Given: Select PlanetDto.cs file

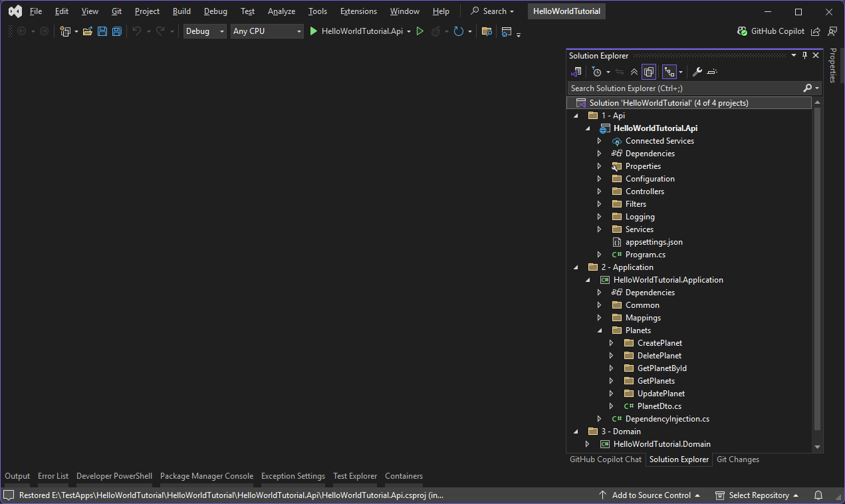Looking at the screenshot, I should click(659, 406).
